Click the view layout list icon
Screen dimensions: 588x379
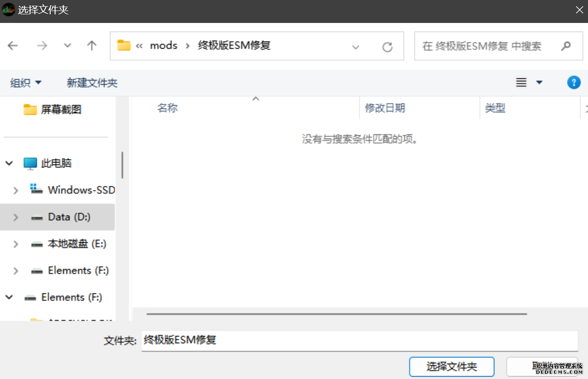point(521,83)
